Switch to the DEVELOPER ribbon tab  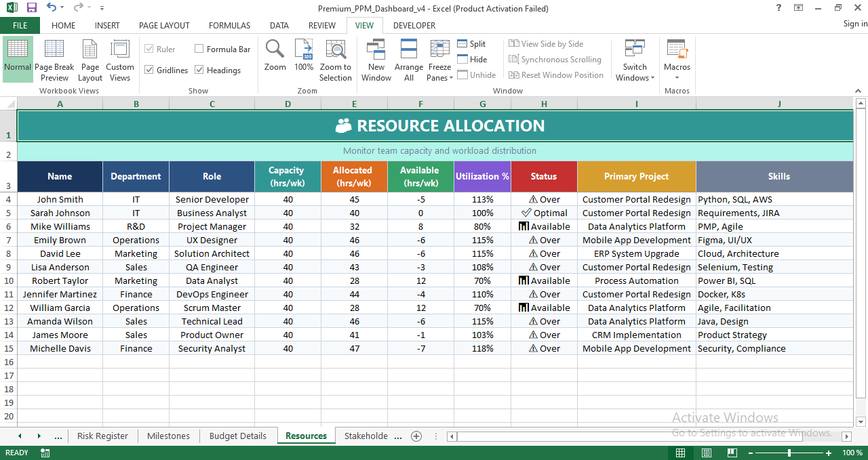(x=414, y=25)
